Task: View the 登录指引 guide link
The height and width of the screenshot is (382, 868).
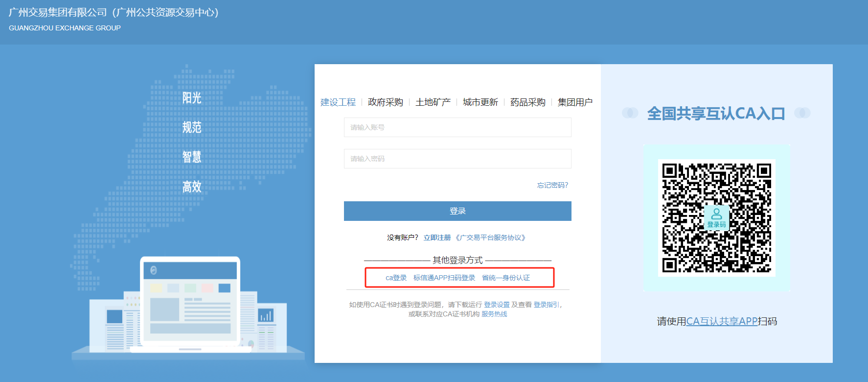Action: tap(546, 305)
